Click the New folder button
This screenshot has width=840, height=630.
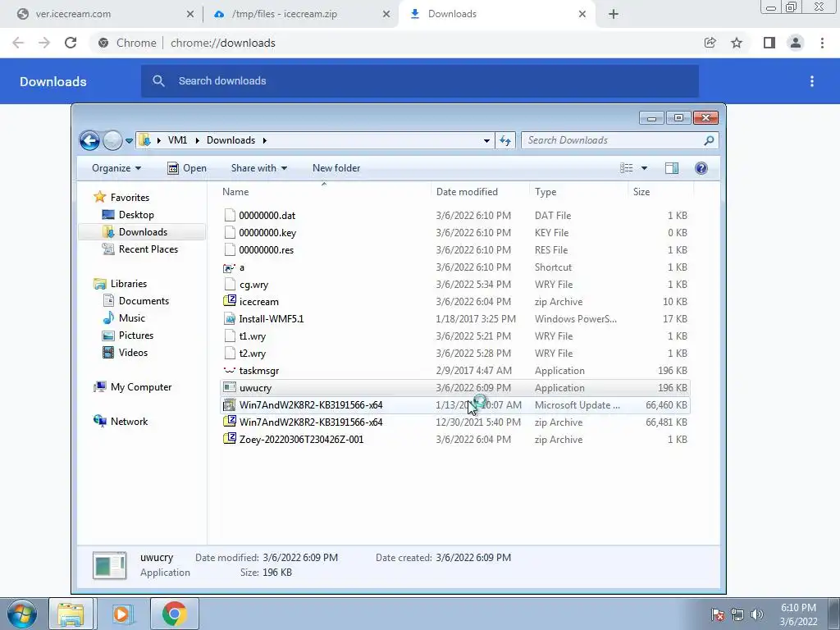(336, 168)
